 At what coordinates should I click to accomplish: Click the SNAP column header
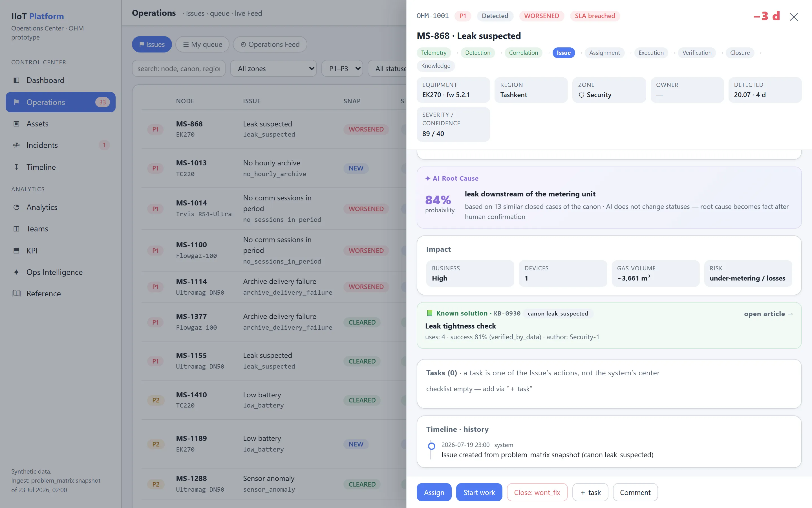(352, 101)
